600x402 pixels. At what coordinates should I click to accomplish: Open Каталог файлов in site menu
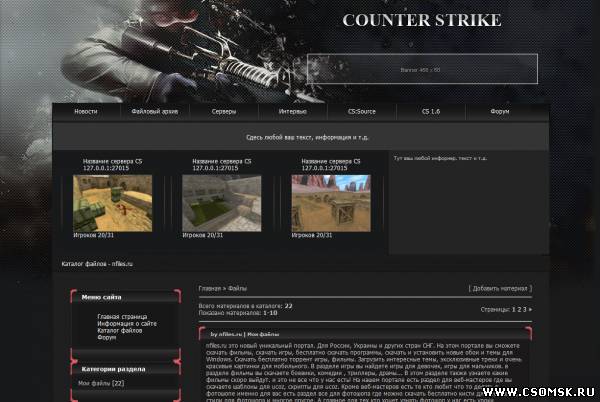click(x=119, y=330)
